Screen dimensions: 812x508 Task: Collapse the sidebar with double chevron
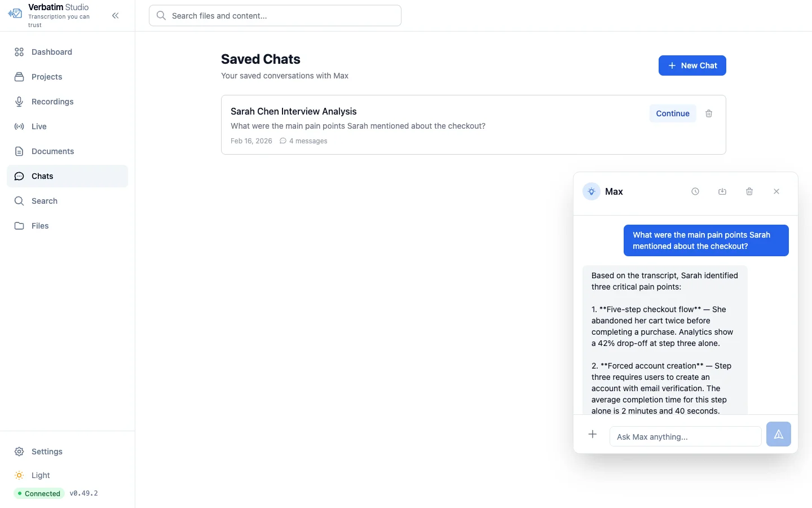[116, 16]
